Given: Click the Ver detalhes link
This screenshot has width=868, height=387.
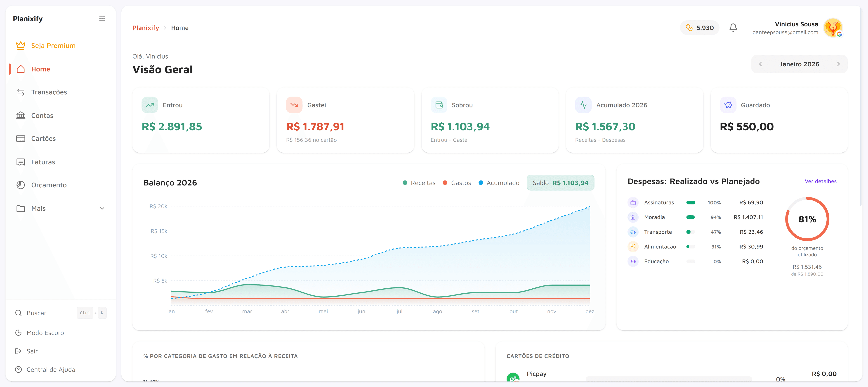Looking at the screenshot, I should tap(821, 181).
